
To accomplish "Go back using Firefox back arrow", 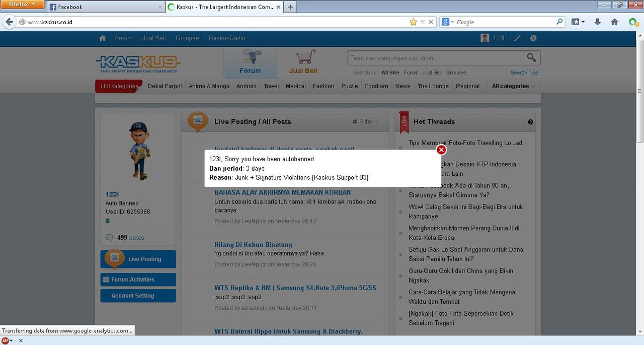I will (x=9, y=22).
